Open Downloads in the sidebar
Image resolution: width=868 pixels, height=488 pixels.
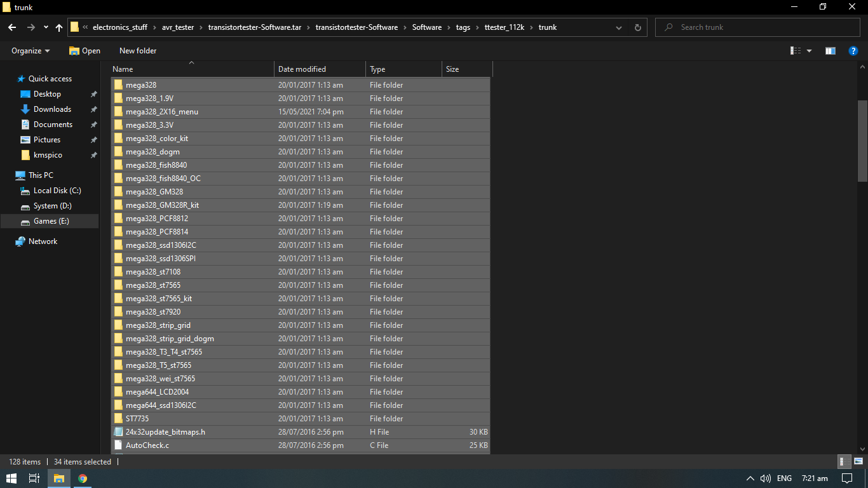pos(52,109)
